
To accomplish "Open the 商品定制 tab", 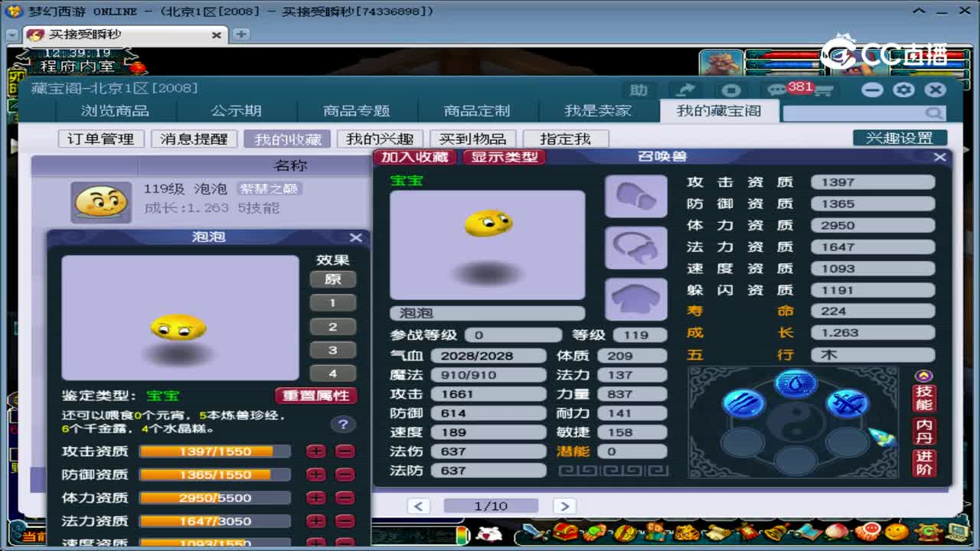I will click(x=477, y=111).
